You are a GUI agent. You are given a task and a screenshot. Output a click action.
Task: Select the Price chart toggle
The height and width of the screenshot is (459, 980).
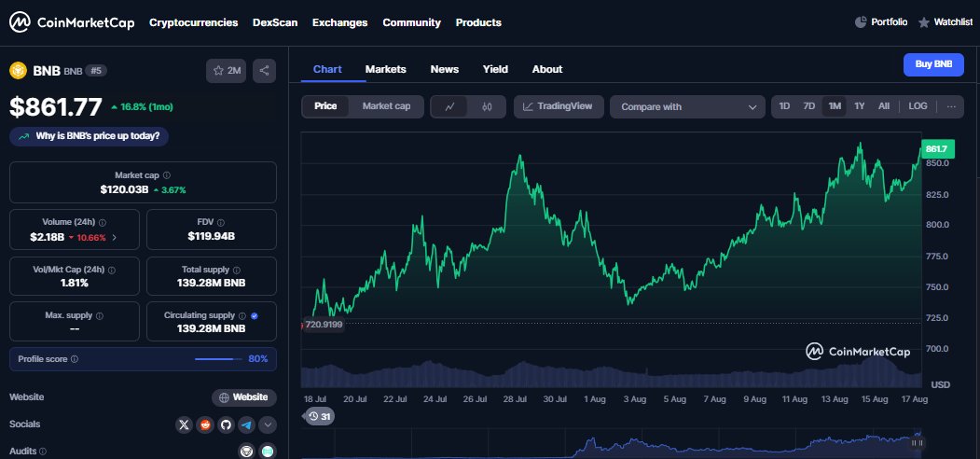(325, 106)
